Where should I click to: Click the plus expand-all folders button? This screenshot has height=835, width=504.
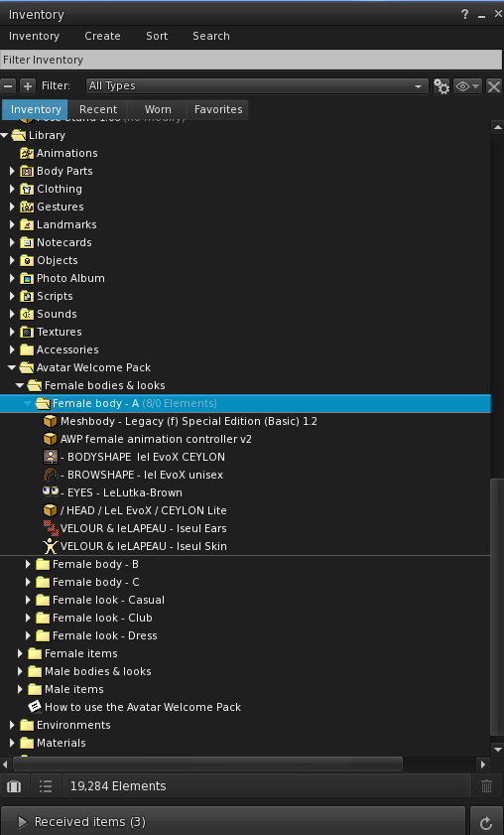28,85
